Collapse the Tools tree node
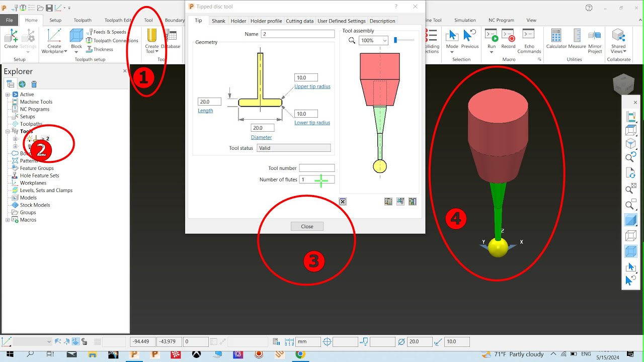The height and width of the screenshot is (362, 644). [x=8, y=131]
